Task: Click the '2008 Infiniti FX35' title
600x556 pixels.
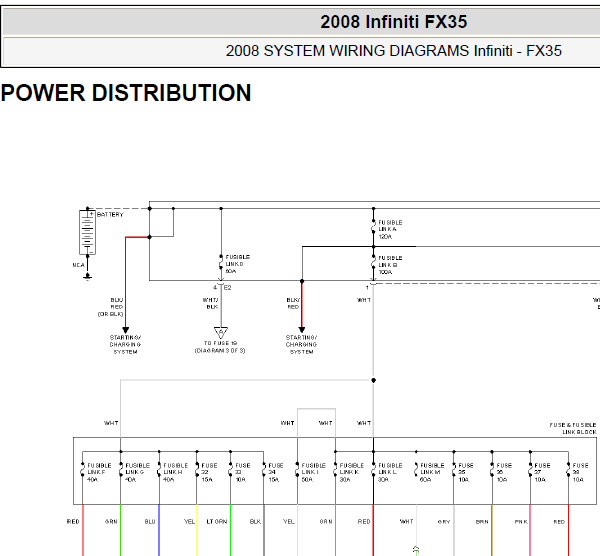Action: (394, 22)
